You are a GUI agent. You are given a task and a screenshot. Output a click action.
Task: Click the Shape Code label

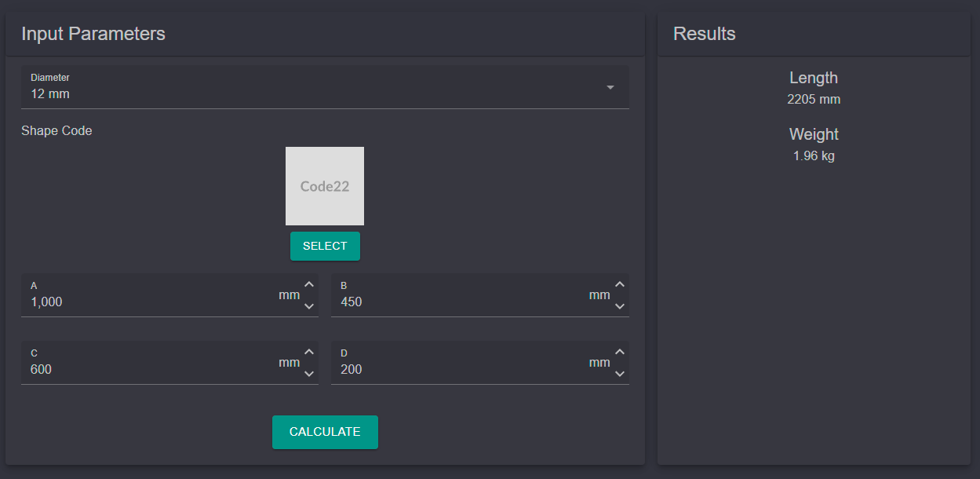[x=56, y=130]
